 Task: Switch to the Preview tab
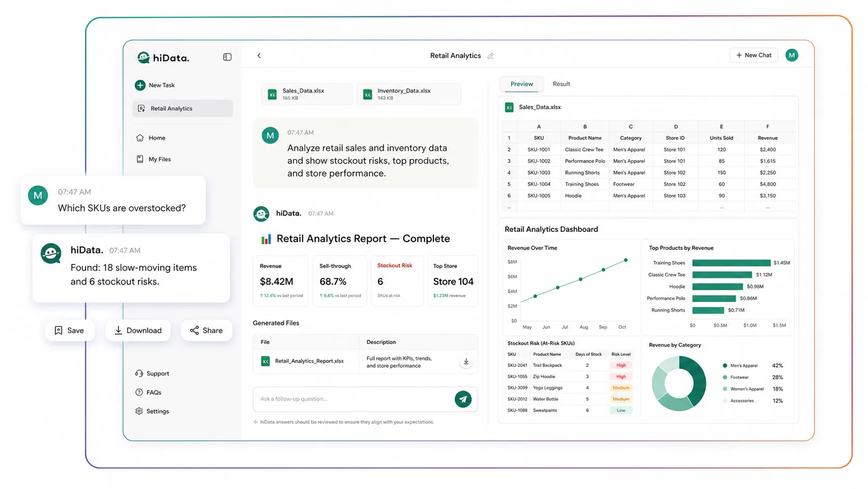[522, 84]
